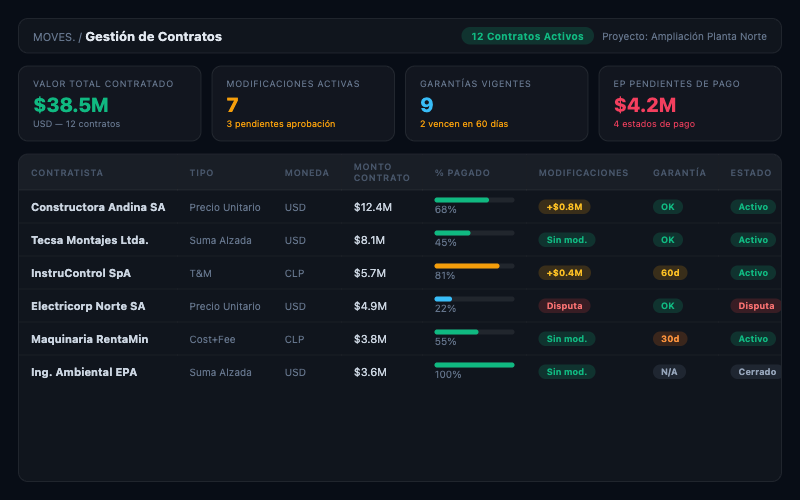Screen dimensions: 800x500
Task: Sort by the Monto Contrato column header
Action: 382,173
